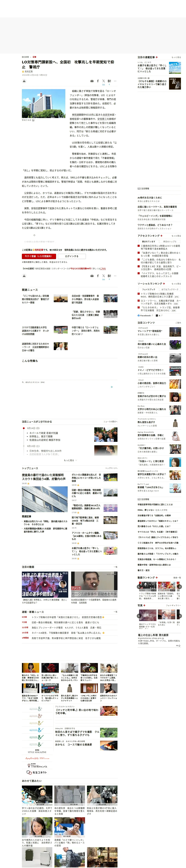The height and width of the screenshot is (868, 186).
Task: Go to next item in 動画ランキング carousel
Action: 180,587
